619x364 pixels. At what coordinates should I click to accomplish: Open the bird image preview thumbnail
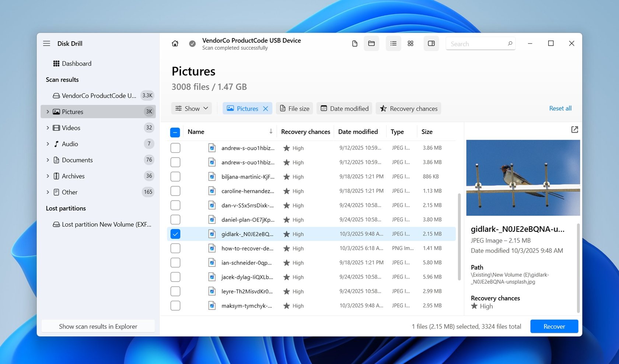click(x=523, y=177)
